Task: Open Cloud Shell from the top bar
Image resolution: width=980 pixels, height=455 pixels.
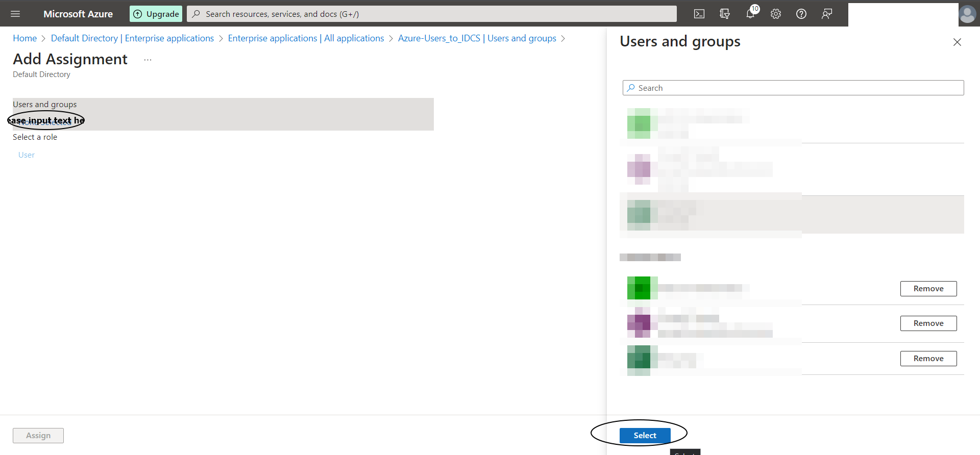Action: coord(699,14)
